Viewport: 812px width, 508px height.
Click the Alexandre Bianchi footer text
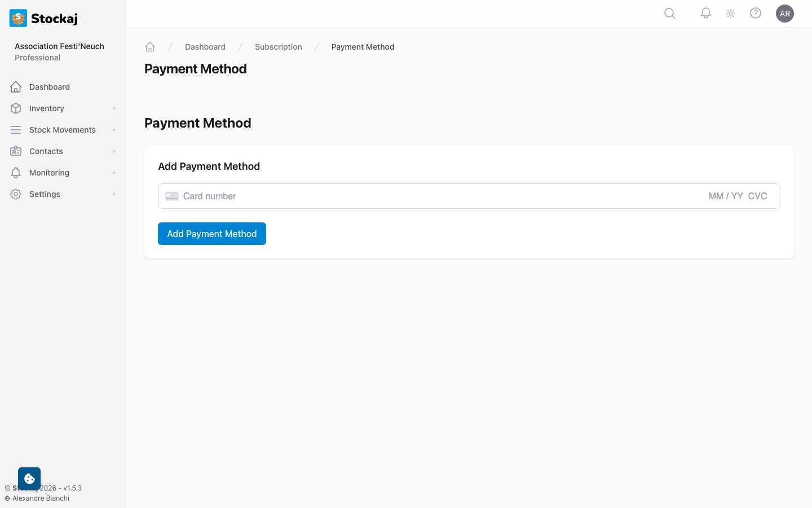click(x=41, y=498)
